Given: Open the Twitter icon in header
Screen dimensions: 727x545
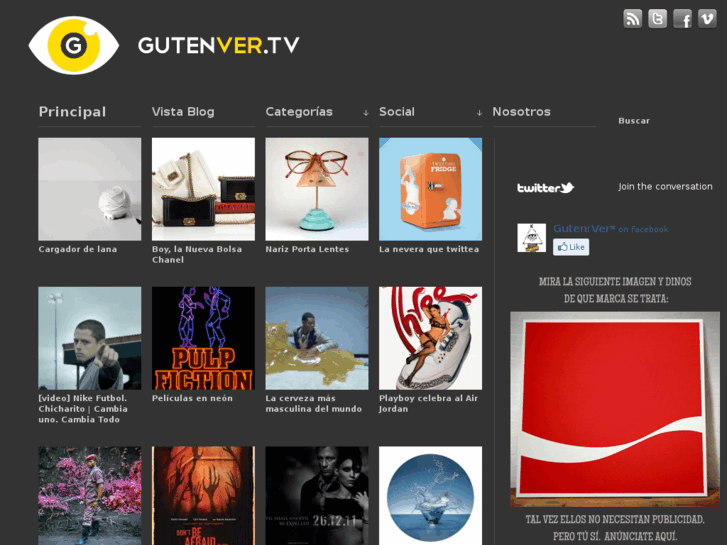Looking at the screenshot, I should point(657,19).
